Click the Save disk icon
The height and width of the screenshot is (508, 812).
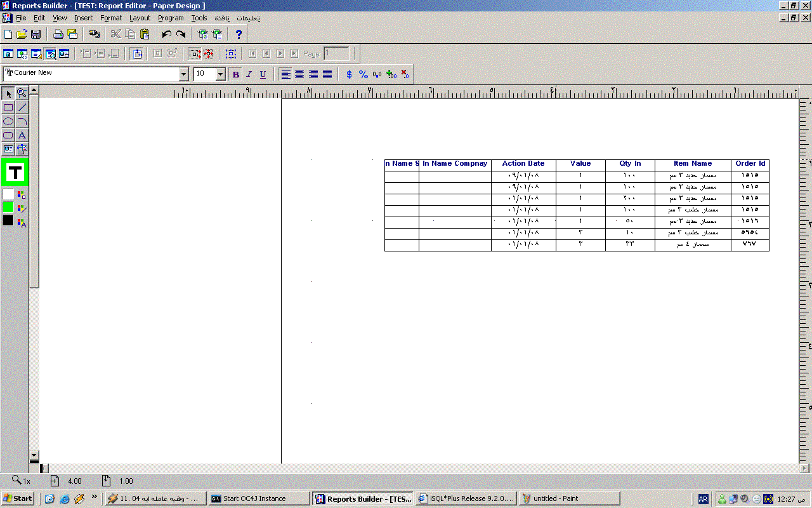36,34
